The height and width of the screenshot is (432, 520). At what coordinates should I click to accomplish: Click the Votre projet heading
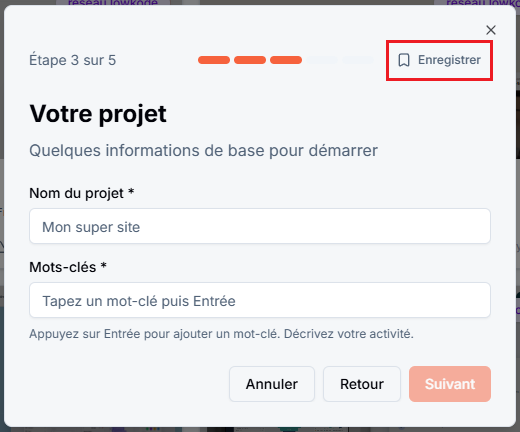point(98,114)
